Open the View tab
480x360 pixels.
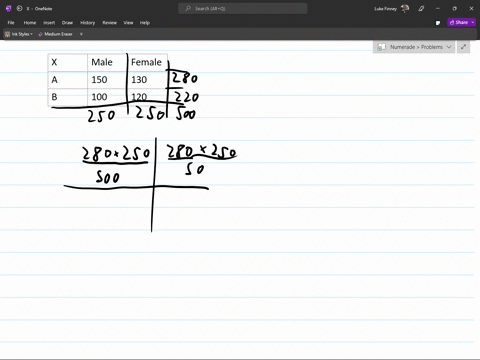click(128, 23)
